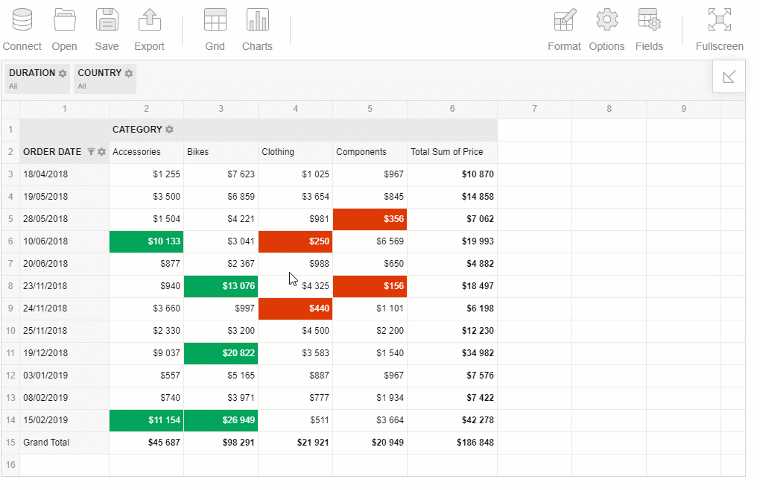Switch to Grid view
Image resolution: width=760 pixels, height=490 pixels.
pos(215,20)
